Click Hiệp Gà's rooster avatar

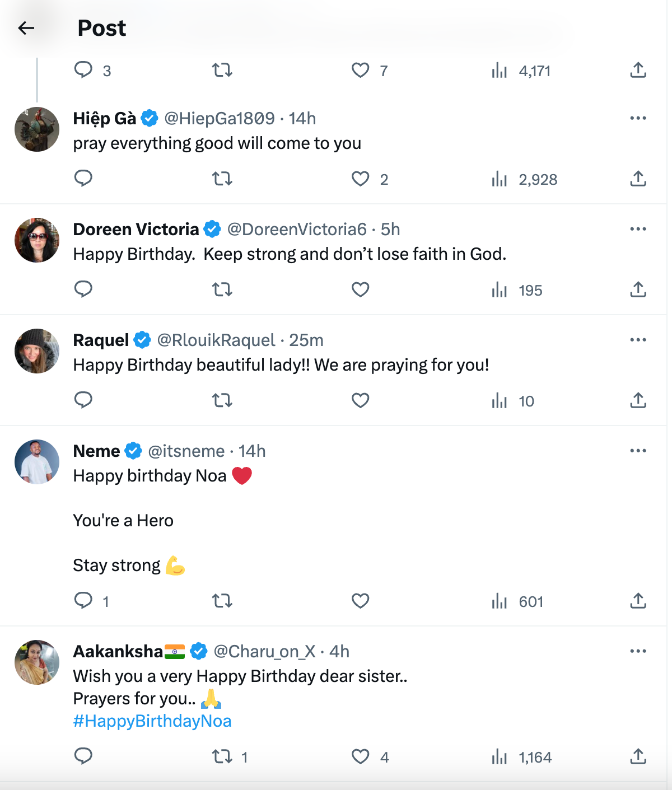(x=37, y=129)
